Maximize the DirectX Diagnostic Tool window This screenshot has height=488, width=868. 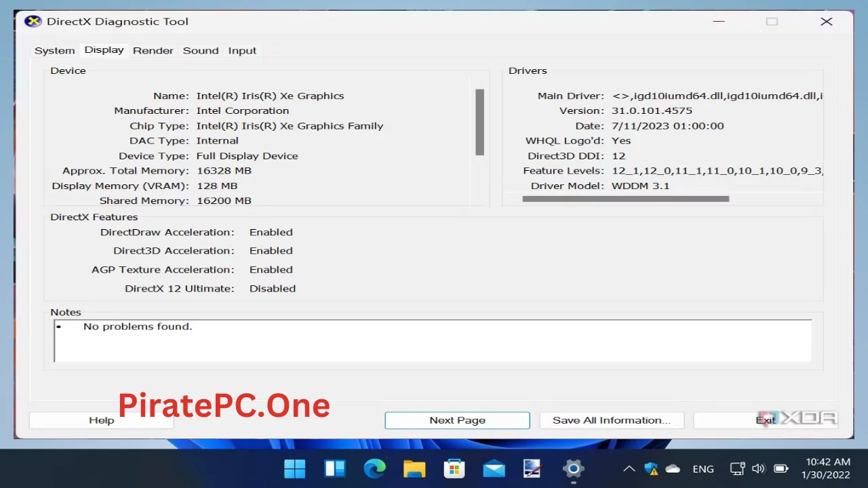[772, 21]
